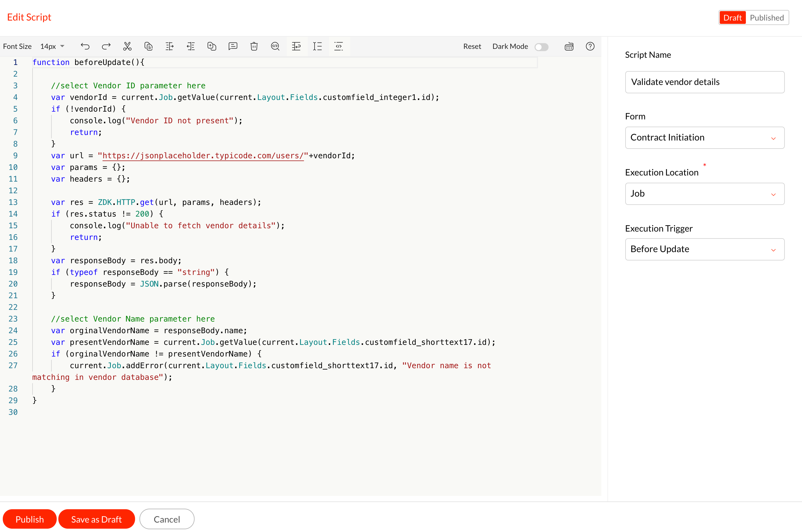Open help with question mark icon
Viewport: 802px width, 532px height.
(590, 46)
